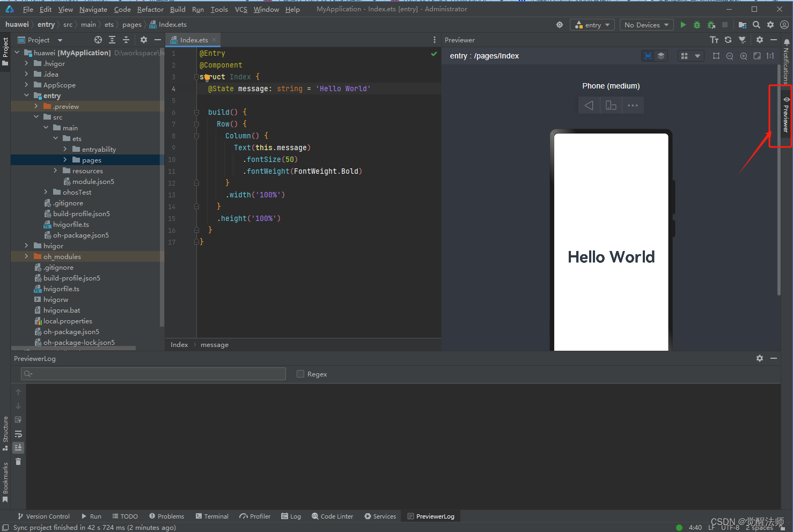Collapse all in Project panel toolbar
Screen dimensions: 793x532
pos(126,40)
